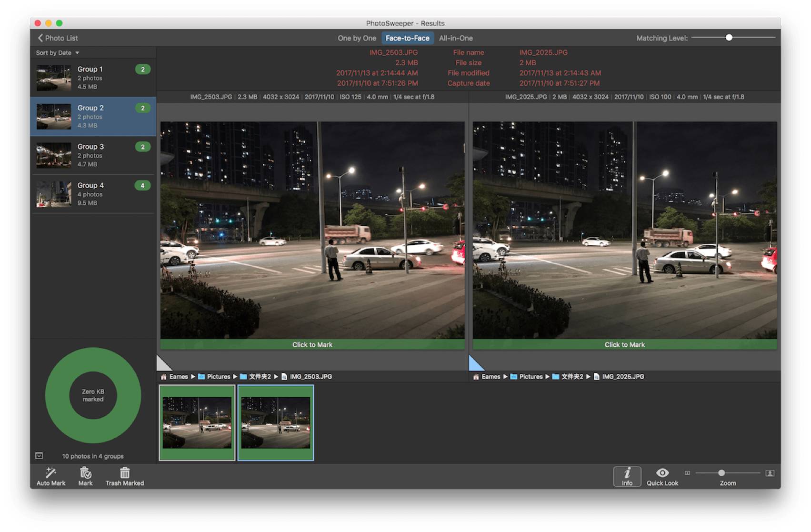Screen dimensions: 811x532
Task: Select Group 2 in the sidebar
Action: pyautogui.click(x=93, y=116)
